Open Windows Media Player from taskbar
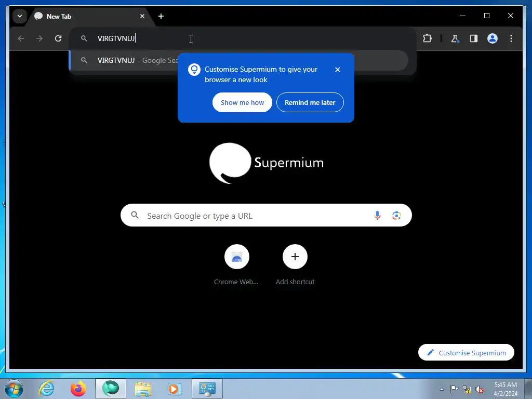Image resolution: width=532 pixels, height=399 pixels. click(x=175, y=389)
